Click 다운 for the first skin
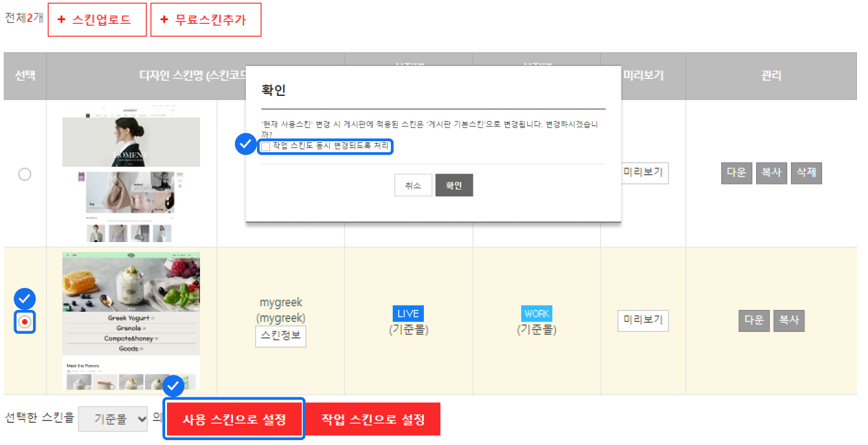The height and width of the screenshot is (445, 868). click(x=736, y=173)
